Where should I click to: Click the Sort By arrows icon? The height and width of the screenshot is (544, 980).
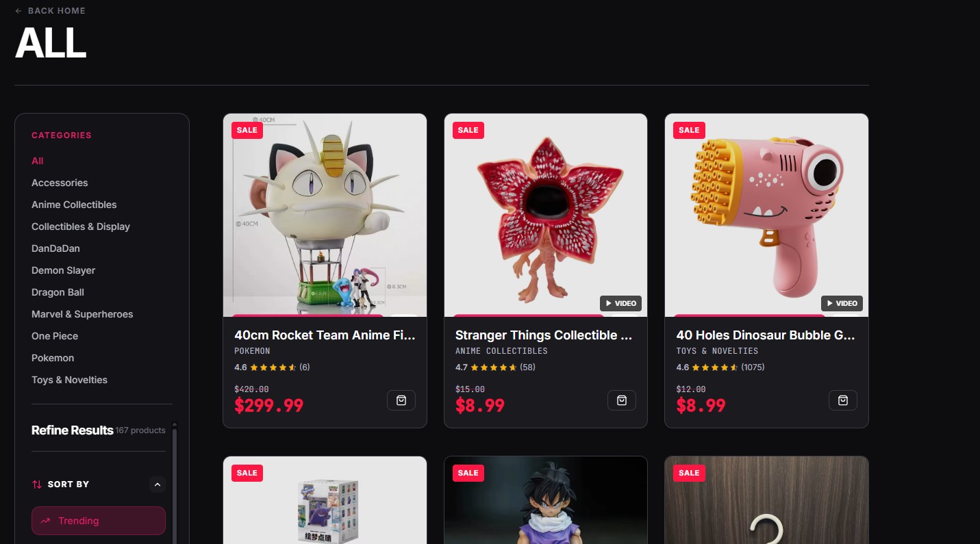tap(37, 484)
